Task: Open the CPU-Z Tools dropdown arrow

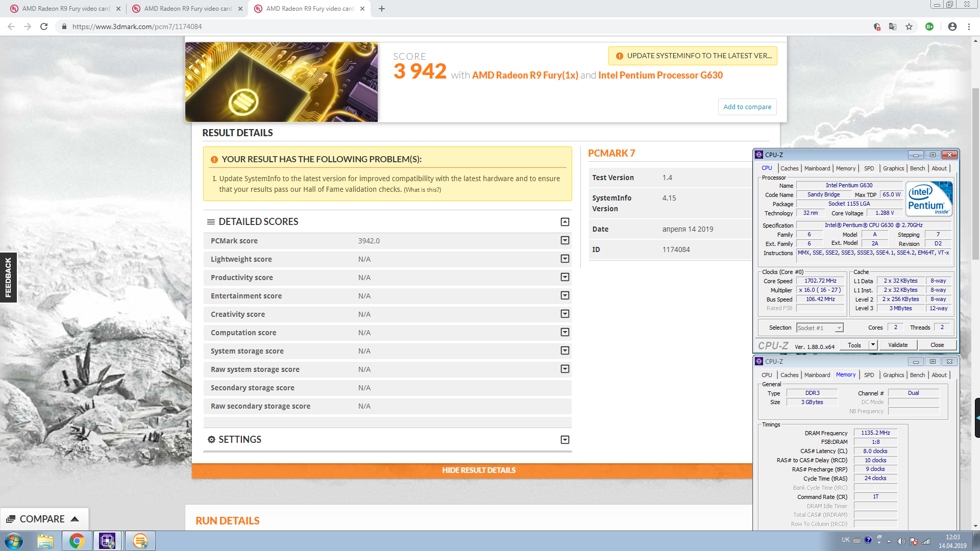Action: (873, 345)
